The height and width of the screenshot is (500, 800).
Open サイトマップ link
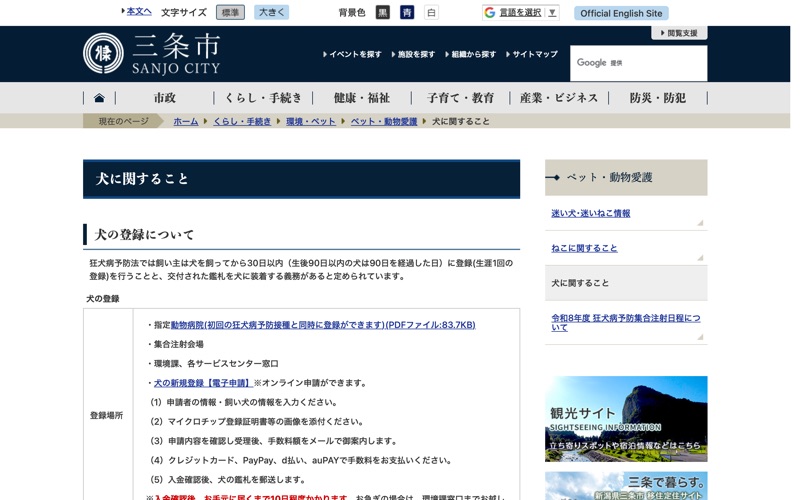click(532, 54)
